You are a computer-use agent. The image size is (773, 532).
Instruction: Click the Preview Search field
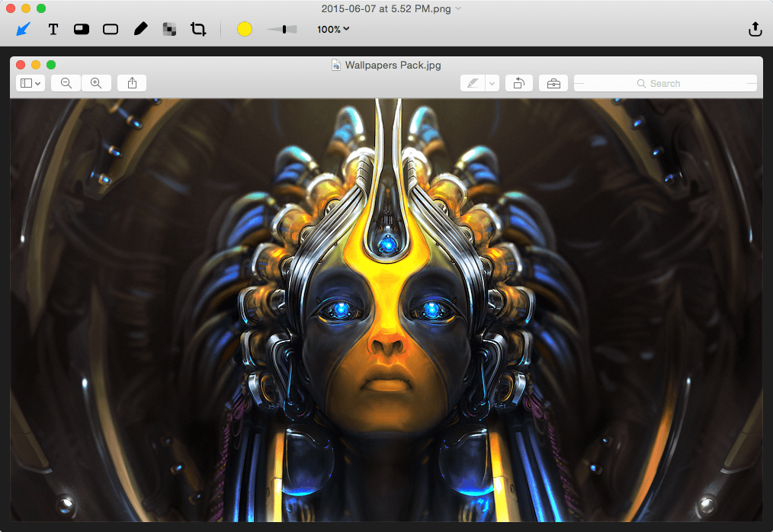(x=665, y=83)
